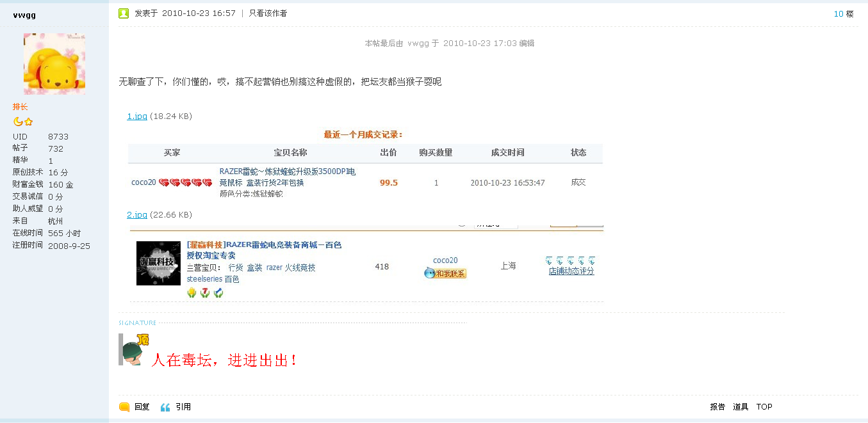This screenshot has width=868, height=423.
Task: Click the location 上海 in shop listing
Action: tap(508, 266)
